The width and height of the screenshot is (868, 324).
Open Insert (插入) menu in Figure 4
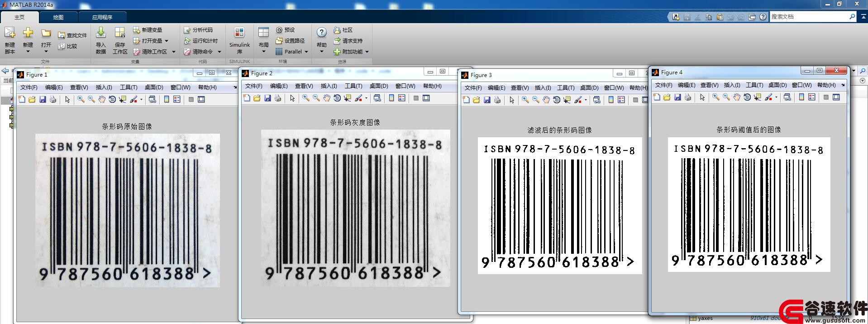pyautogui.click(x=732, y=85)
